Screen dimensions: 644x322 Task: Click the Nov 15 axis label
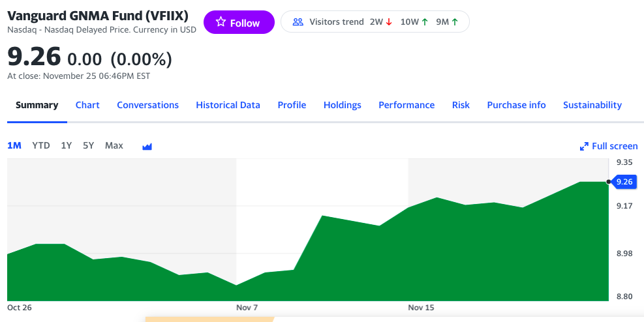coord(421,308)
